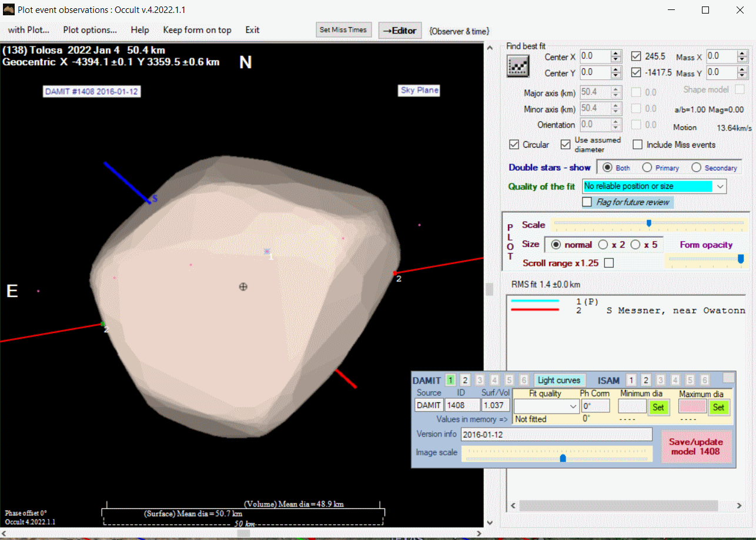
Task: Open the Quality of the fit dropdown
Action: click(x=720, y=186)
